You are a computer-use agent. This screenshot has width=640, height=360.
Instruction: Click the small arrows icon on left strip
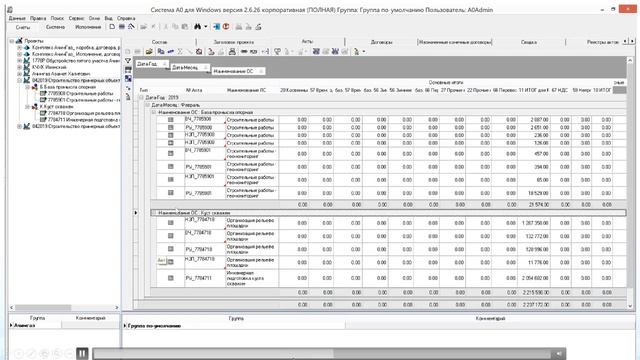click(x=128, y=88)
